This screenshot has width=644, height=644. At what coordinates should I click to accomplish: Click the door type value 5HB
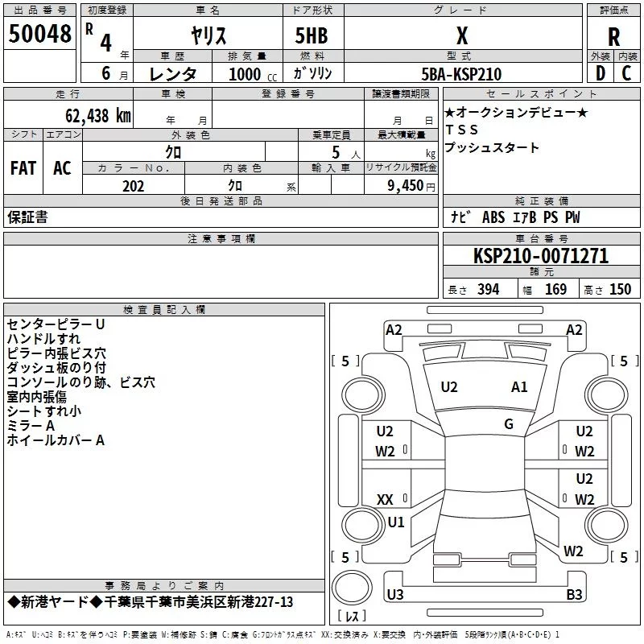pos(312,35)
